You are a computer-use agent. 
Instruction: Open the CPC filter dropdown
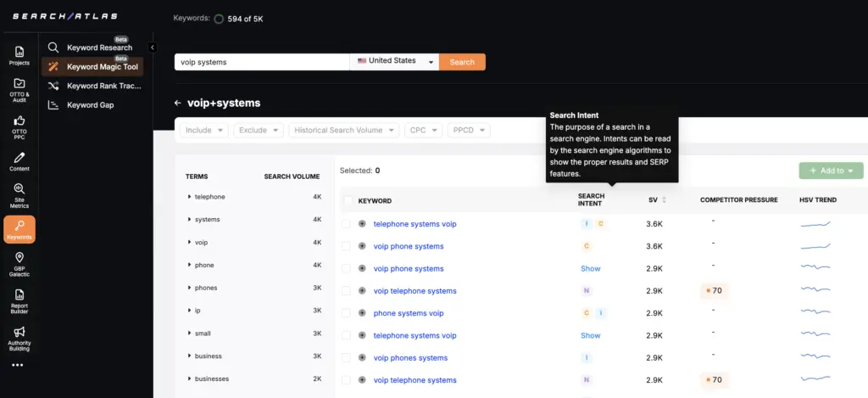click(423, 131)
